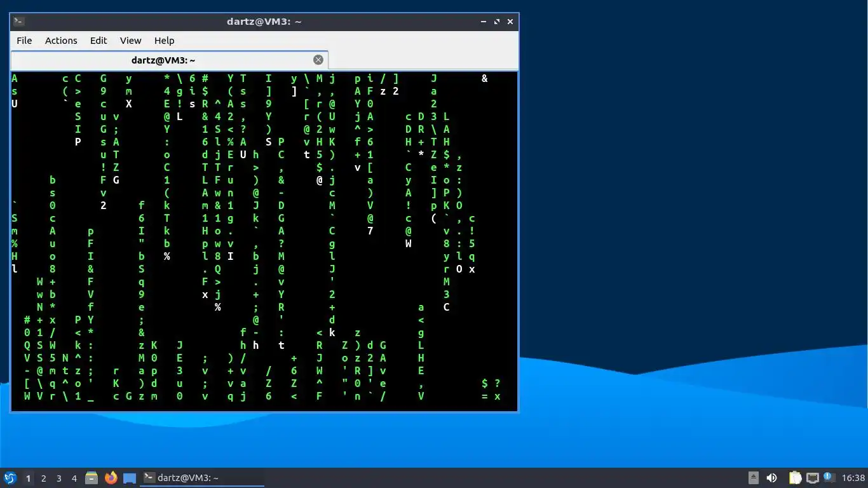Click inside the terminal matrix display
The width and height of the screenshot is (868, 488).
pos(264,241)
